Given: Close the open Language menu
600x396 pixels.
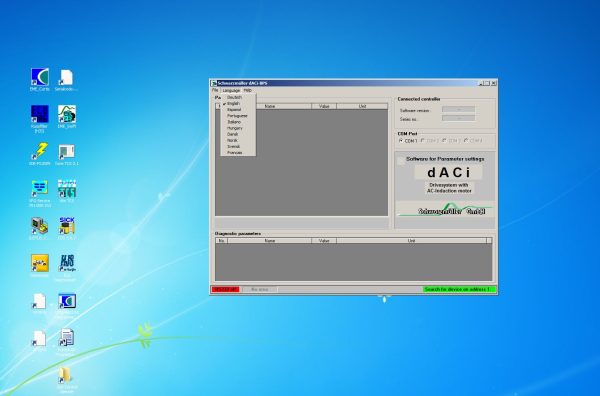Looking at the screenshot, I should [x=231, y=91].
